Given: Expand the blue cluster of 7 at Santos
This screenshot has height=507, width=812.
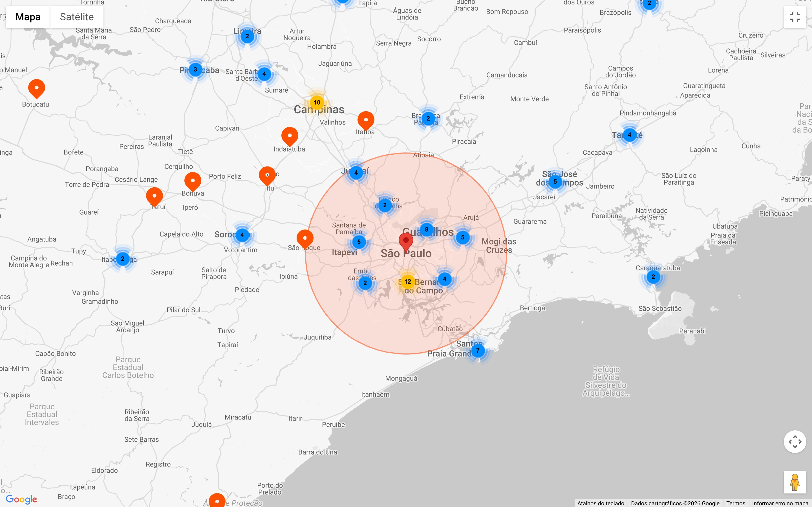Looking at the screenshot, I should tap(478, 351).
